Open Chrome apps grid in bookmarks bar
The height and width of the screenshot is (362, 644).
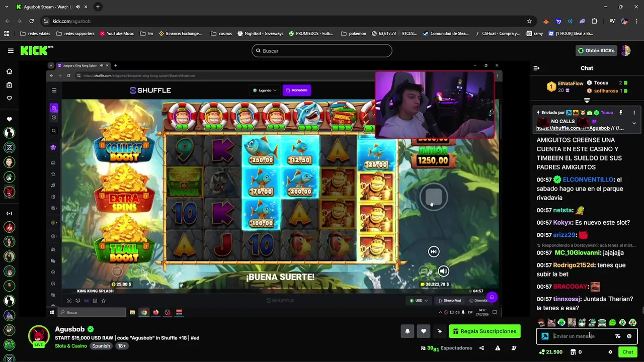(x=7, y=34)
